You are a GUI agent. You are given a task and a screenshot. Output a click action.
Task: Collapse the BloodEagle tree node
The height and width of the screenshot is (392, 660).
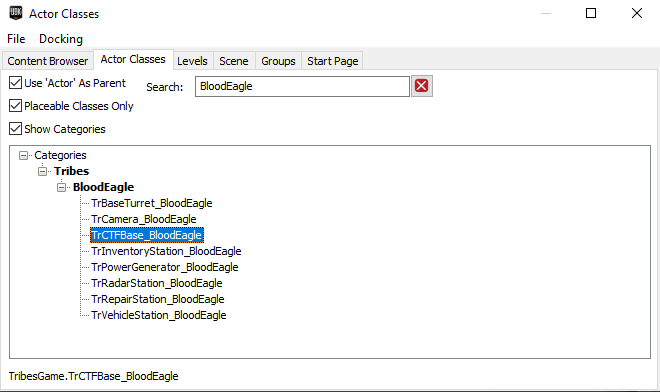[61, 187]
